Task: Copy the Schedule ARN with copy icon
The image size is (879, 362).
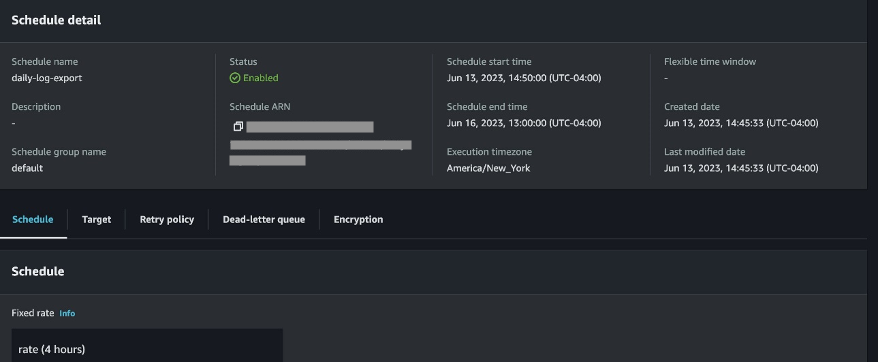Action: [238, 127]
